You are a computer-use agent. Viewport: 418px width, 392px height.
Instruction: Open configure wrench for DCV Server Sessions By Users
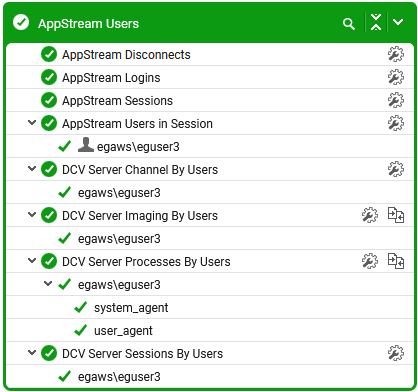tap(396, 353)
